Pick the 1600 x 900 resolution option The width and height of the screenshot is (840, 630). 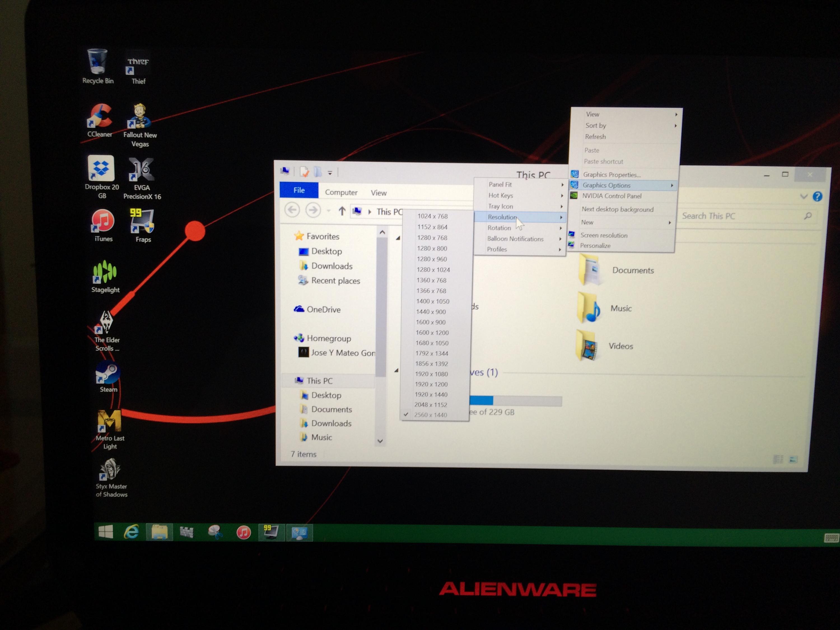[x=430, y=322]
